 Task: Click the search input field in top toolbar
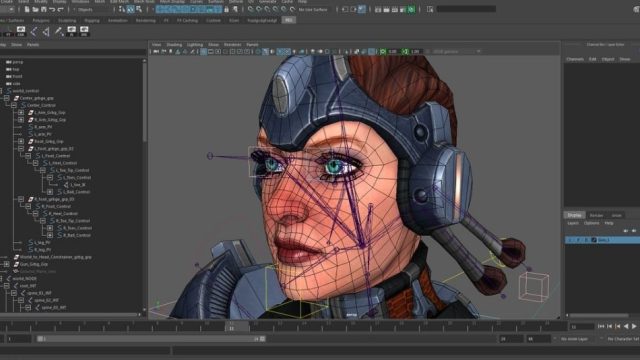466,9
